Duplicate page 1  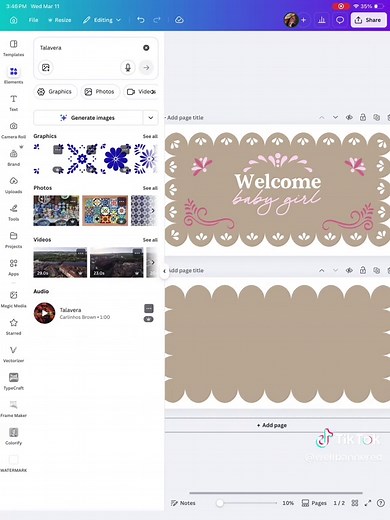pos(377,117)
